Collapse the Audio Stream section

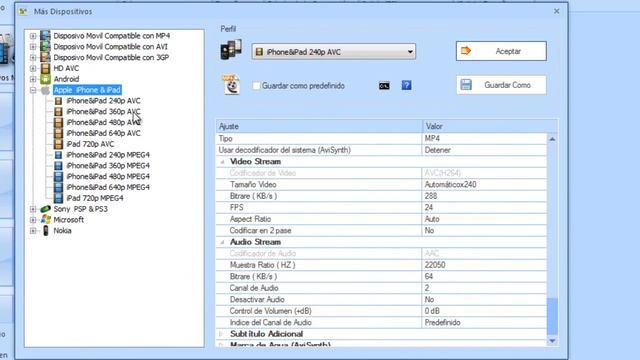tap(222, 242)
